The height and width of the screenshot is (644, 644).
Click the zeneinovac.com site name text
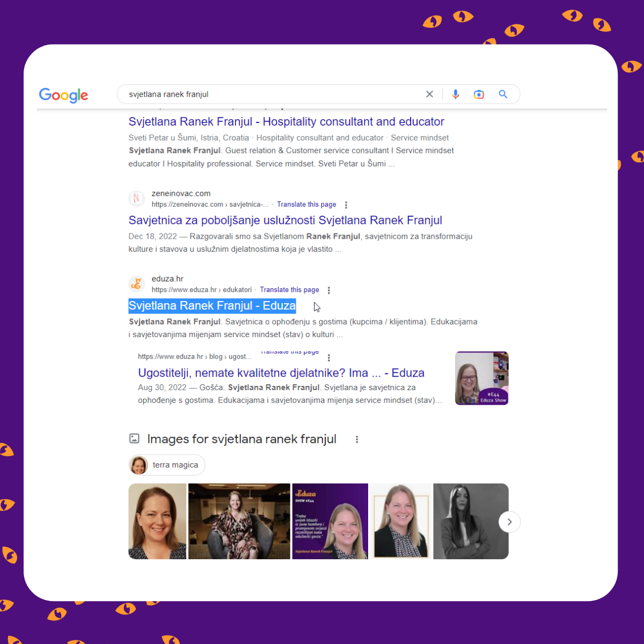[x=181, y=193]
